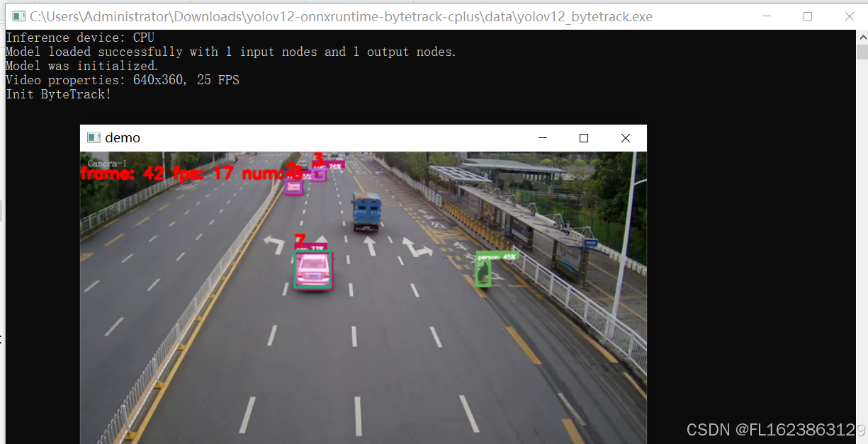The width and height of the screenshot is (868, 444).
Task: Click the 'Video properties: 640x360, 25 FPS' line
Action: click(x=122, y=79)
